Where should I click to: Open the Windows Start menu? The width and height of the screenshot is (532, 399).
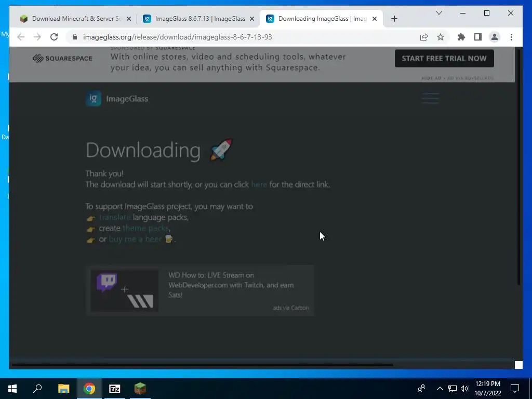(12, 389)
